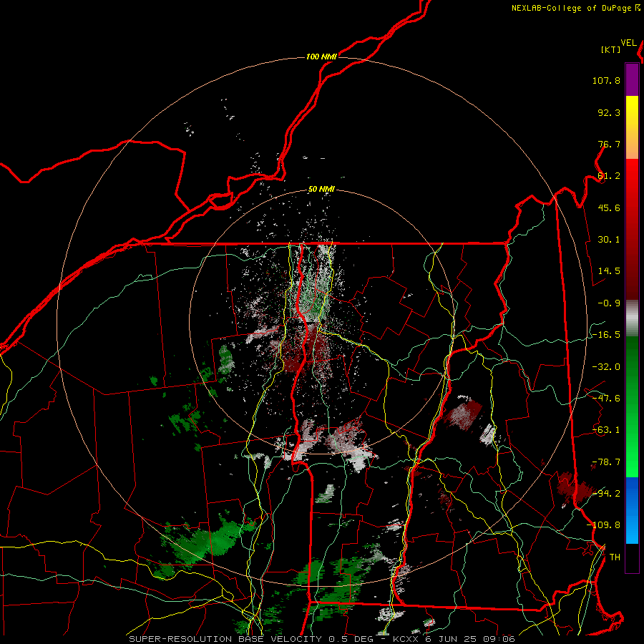Screen dimensions: 644x644
Task: Click the 14.5 velocity label
Action: 609,271
